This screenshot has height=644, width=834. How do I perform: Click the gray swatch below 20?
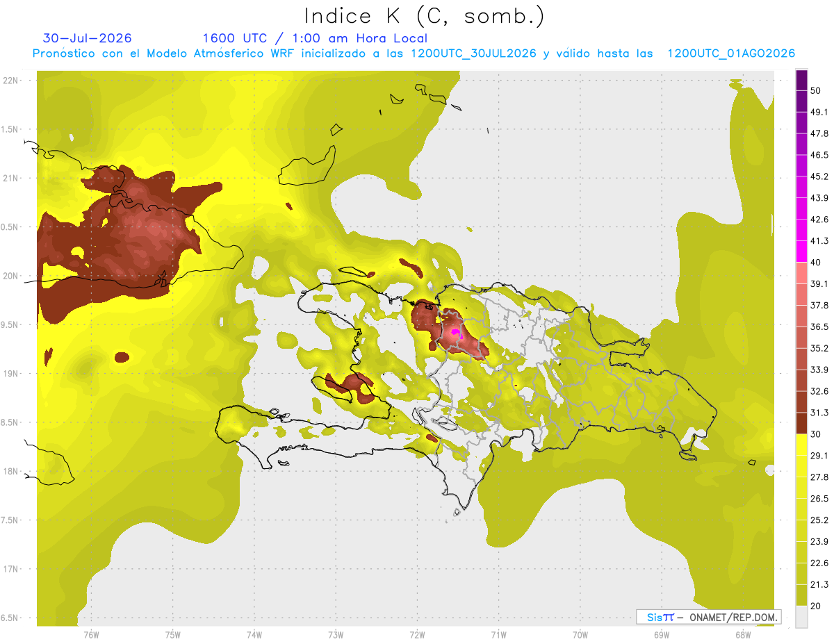tap(801, 616)
